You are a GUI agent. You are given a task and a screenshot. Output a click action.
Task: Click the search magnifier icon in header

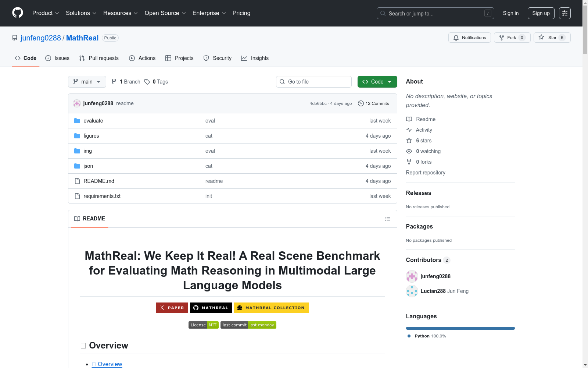pos(383,13)
